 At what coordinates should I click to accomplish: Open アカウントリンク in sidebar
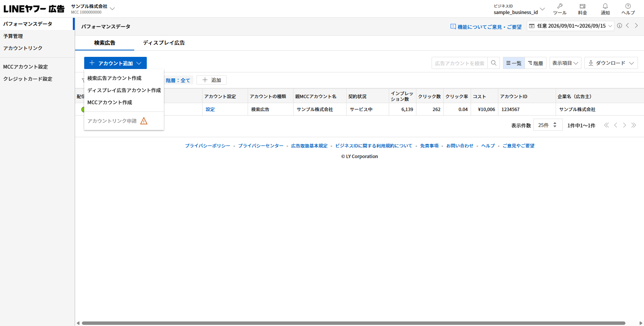(37, 48)
